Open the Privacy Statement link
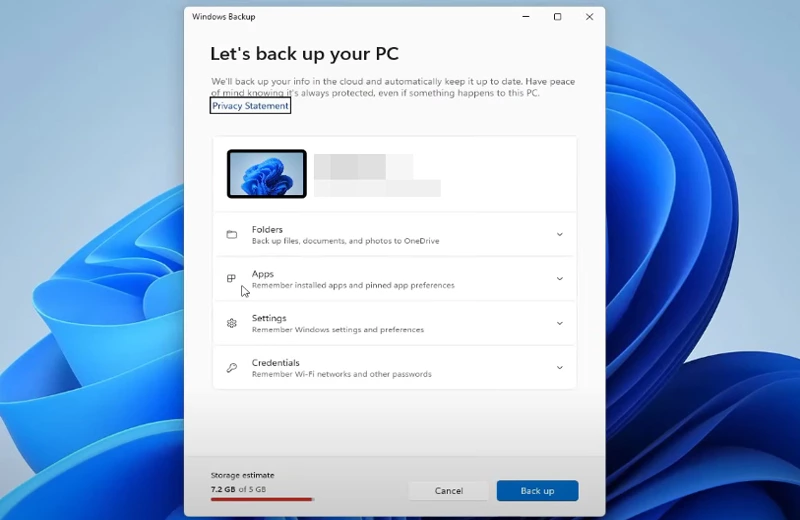This screenshot has width=800, height=520. pyautogui.click(x=250, y=106)
